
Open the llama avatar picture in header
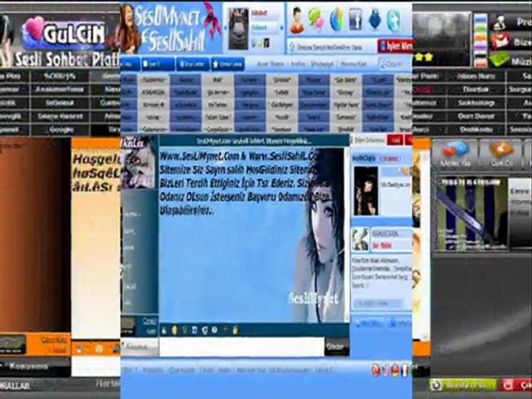click(238, 29)
